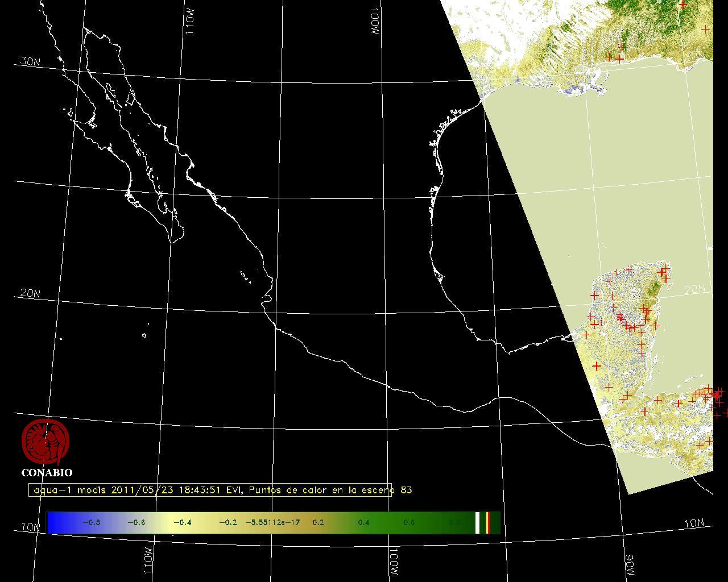Select the -0.8 value on color scale
The height and width of the screenshot is (582, 728).
click(x=92, y=522)
